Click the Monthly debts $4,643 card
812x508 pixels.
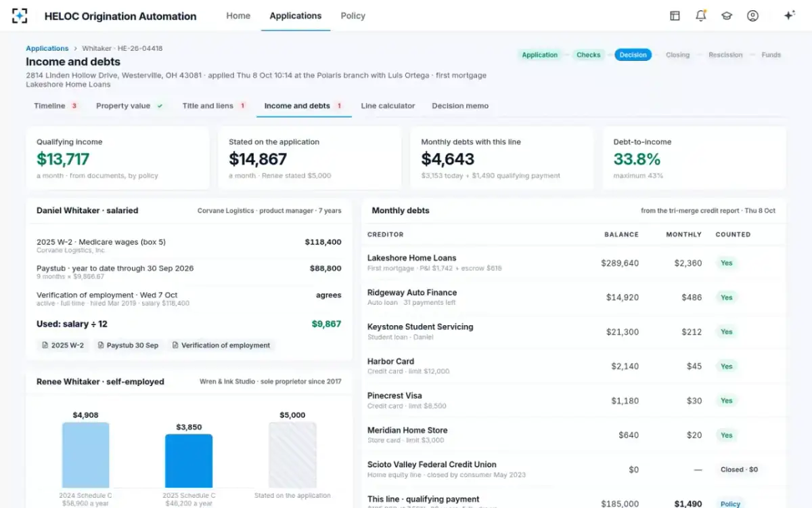click(502, 158)
